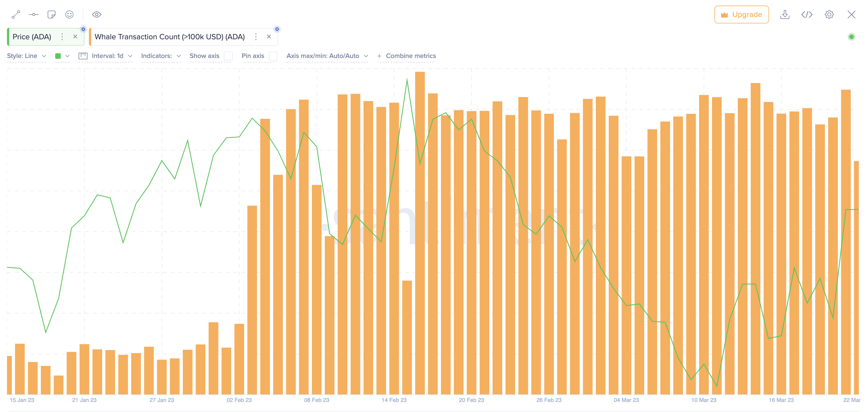This screenshot has height=412, width=868.
Task: Click Combine metrics
Action: 407,56
